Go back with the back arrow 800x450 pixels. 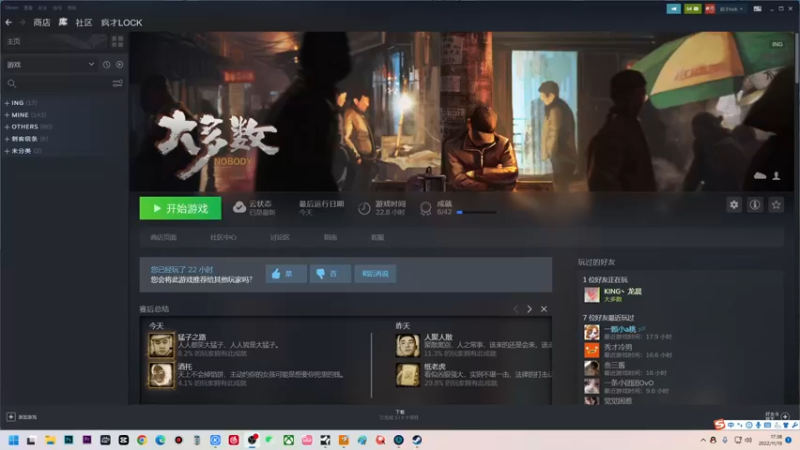[x=9, y=22]
